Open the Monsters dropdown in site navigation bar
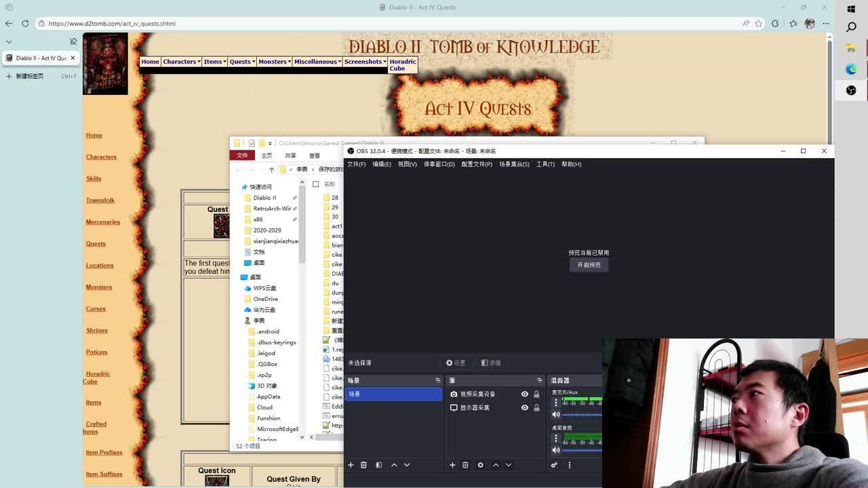 tap(274, 62)
